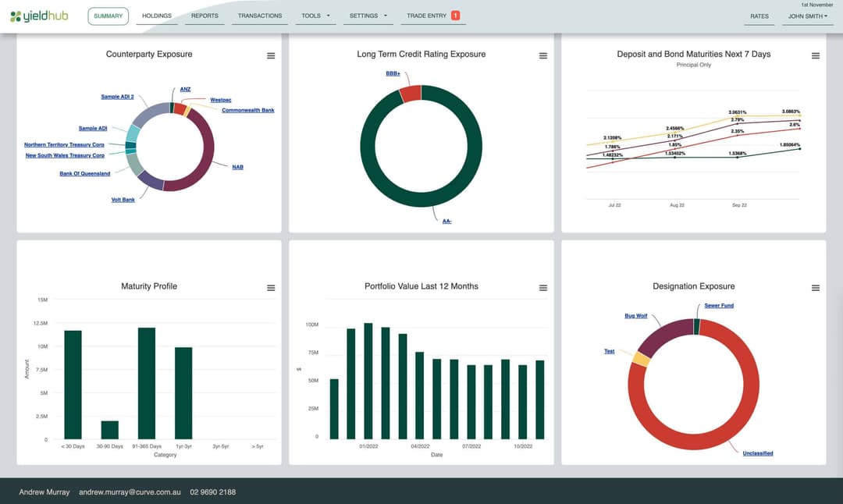This screenshot has height=504, width=843.
Task: Open the Transactions page
Action: (260, 16)
